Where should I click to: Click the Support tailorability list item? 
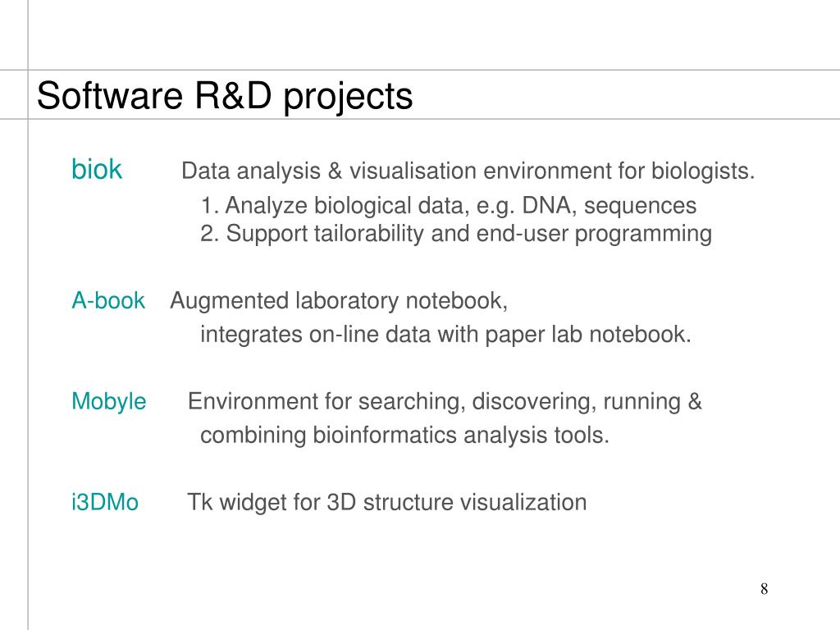(x=456, y=234)
